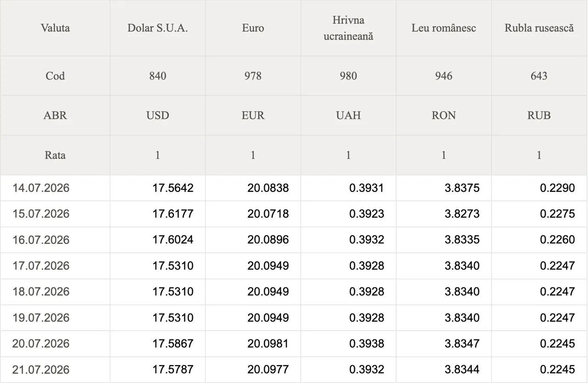This screenshot has width=588, height=383.
Task: Click the RON abbreviation cell
Action: 444,115
